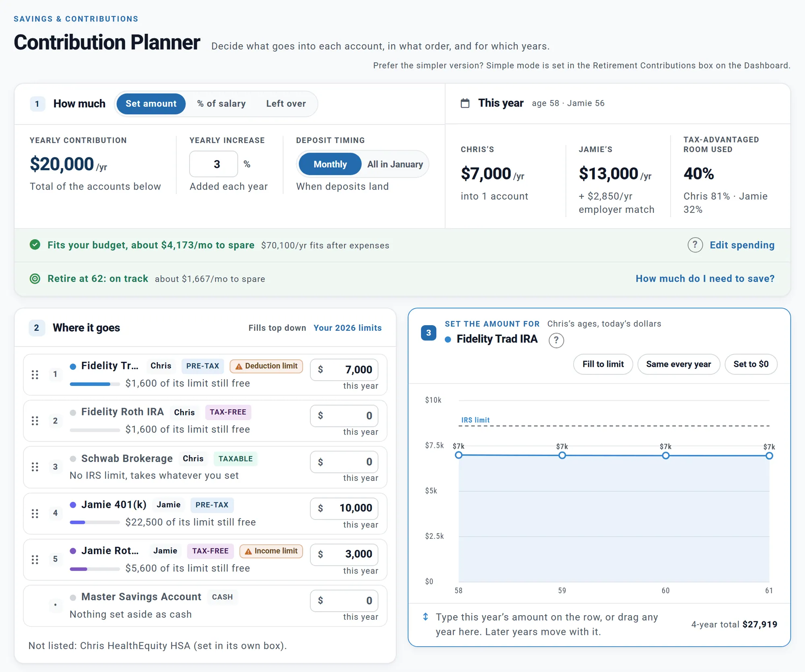Grab the drag handle on Fidelity Tr... row
Viewport: 805px width, 672px height.
pos(35,375)
